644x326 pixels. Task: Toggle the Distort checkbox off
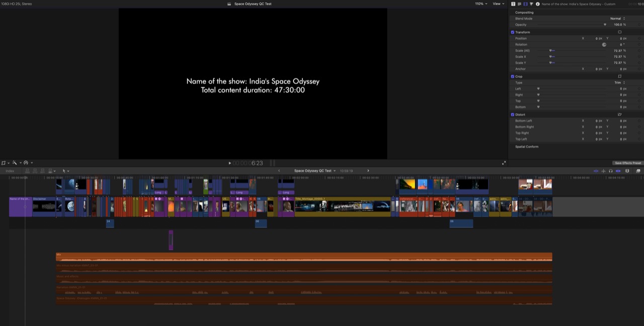click(513, 115)
